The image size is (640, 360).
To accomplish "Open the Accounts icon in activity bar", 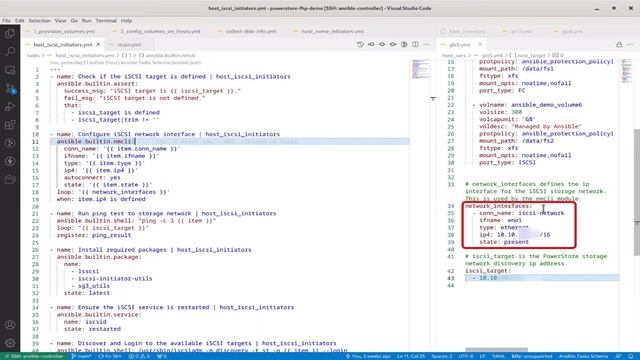I will 10,325.
